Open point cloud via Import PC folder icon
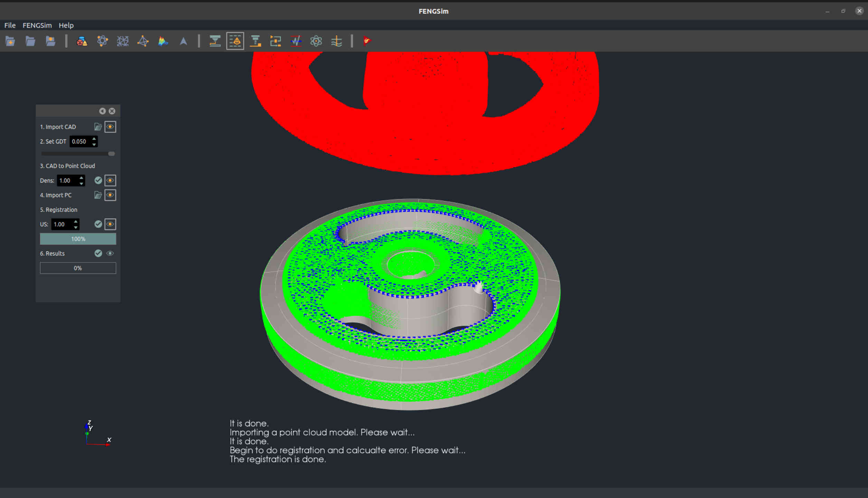Image resolution: width=868 pixels, height=498 pixels. [98, 195]
